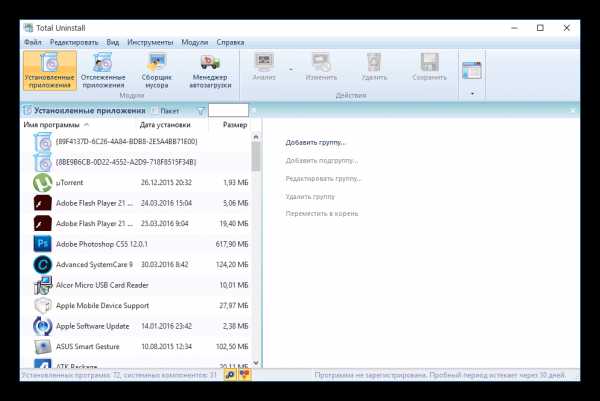Click Добавить группу... link
Screen dimensions: 600x401
[316, 142]
